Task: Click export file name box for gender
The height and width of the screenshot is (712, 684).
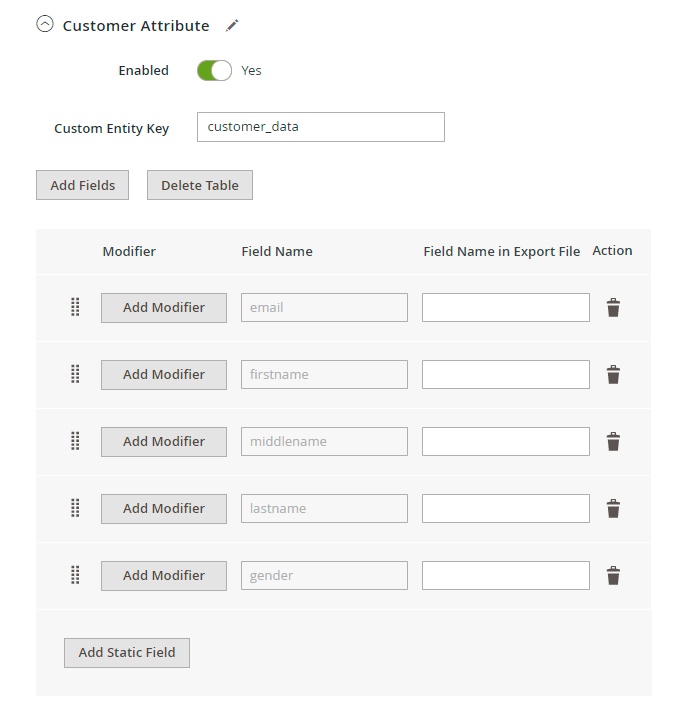Action: click(x=505, y=575)
